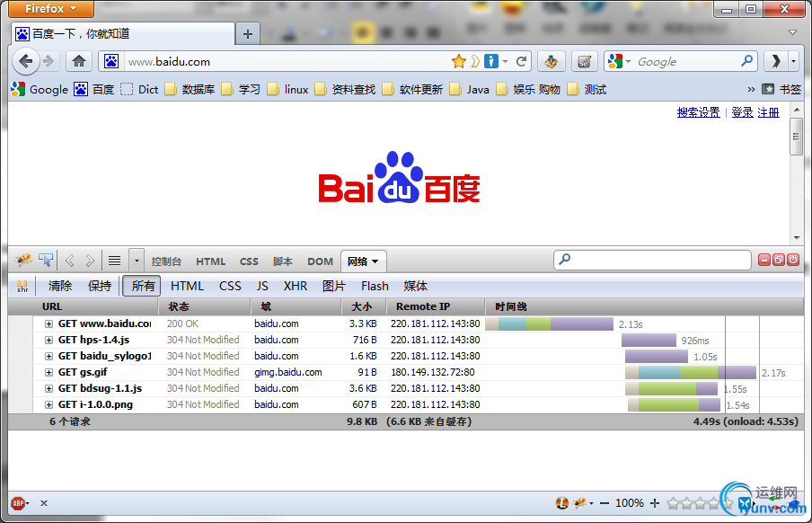Open the Home page button

(79, 62)
